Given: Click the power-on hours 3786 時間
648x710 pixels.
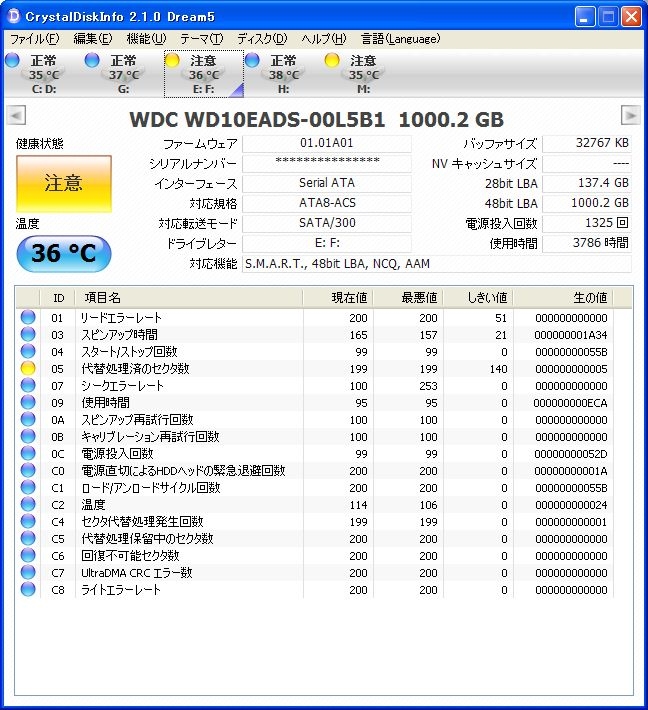Looking at the screenshot, I should click(587, 243).
